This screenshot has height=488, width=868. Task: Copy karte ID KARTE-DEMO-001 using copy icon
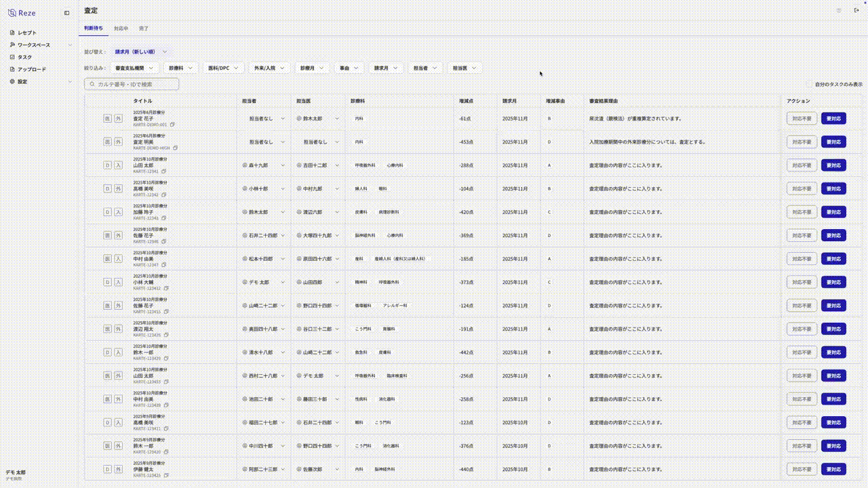pos(172,125)
